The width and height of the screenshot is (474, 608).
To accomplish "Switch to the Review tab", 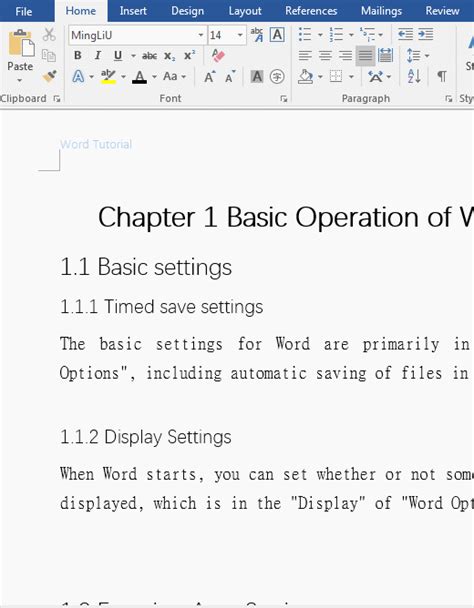I will point(442,11).
